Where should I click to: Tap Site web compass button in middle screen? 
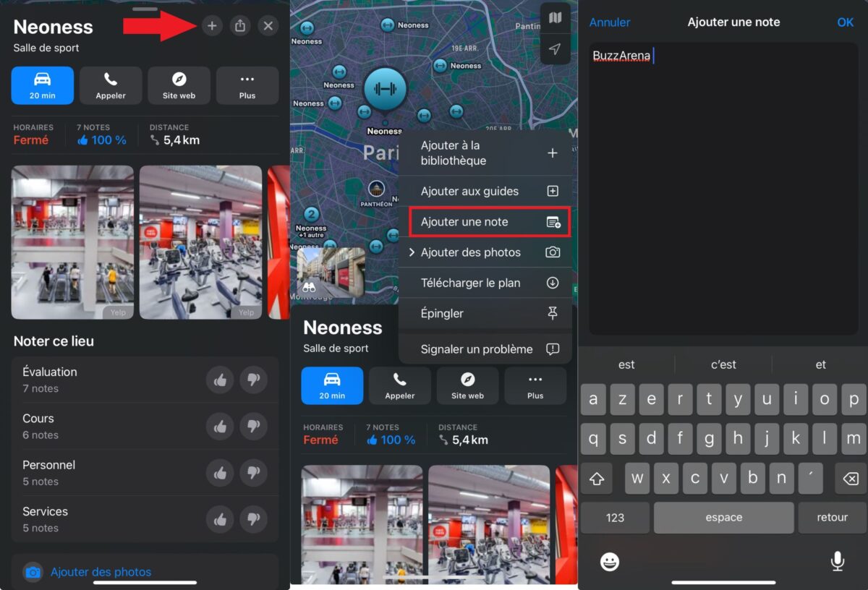tap(467, 385)
